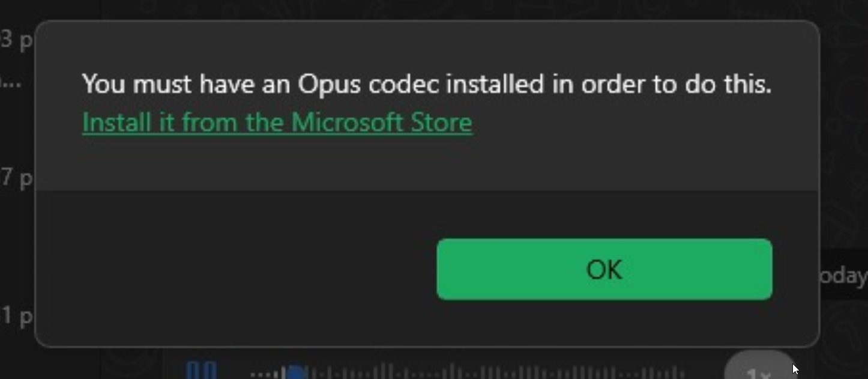Seek to the end of the voice waveform
Screen dimensions: 868x379
coord(681,374)
